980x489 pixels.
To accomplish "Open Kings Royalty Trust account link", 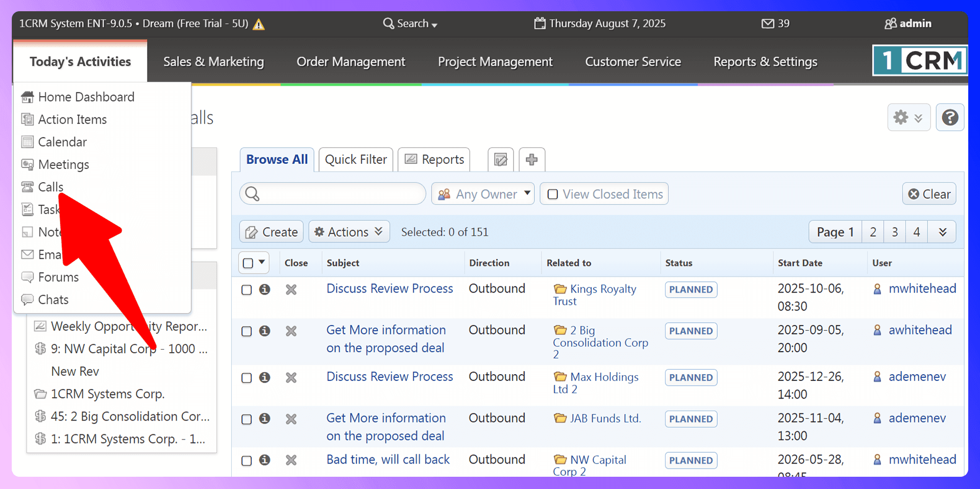I will point(595,295).
